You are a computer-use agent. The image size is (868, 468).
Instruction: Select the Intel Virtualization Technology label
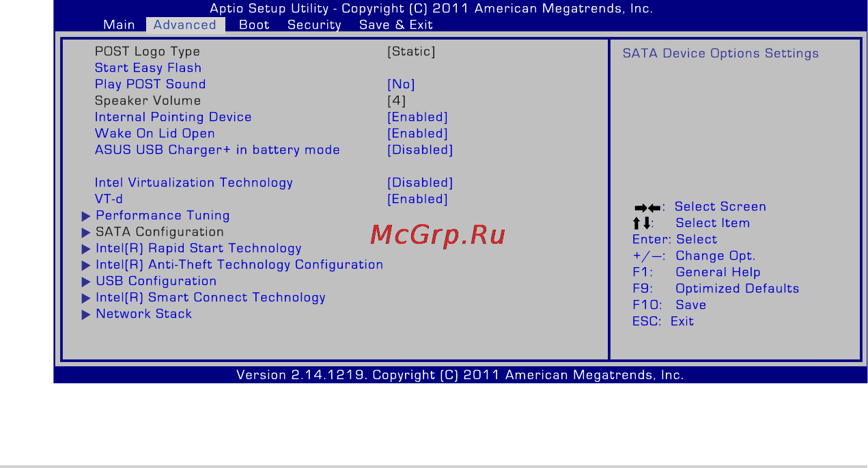pyautogui.click(x=194, y=183)
